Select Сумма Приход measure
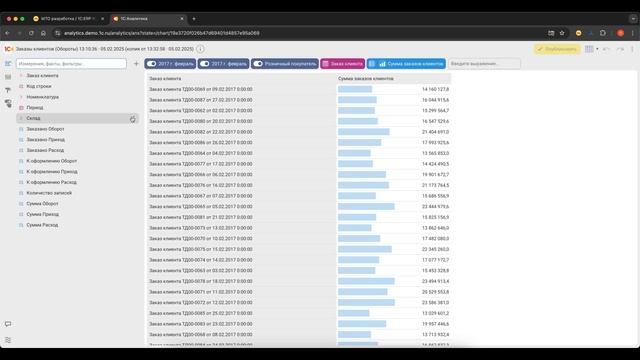The image size is (640, 360). tap(42, 214)
